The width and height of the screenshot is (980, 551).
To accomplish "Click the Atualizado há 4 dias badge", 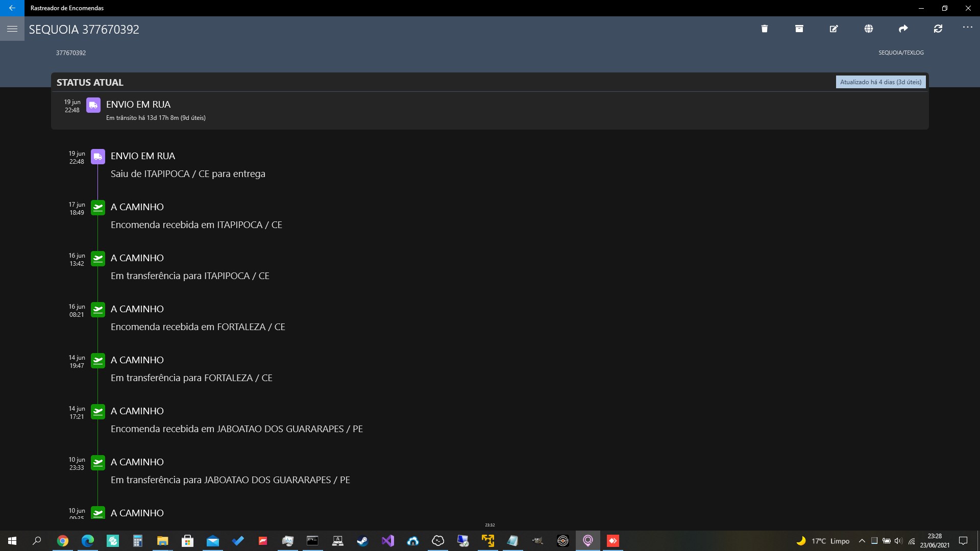I will (880, 82).
